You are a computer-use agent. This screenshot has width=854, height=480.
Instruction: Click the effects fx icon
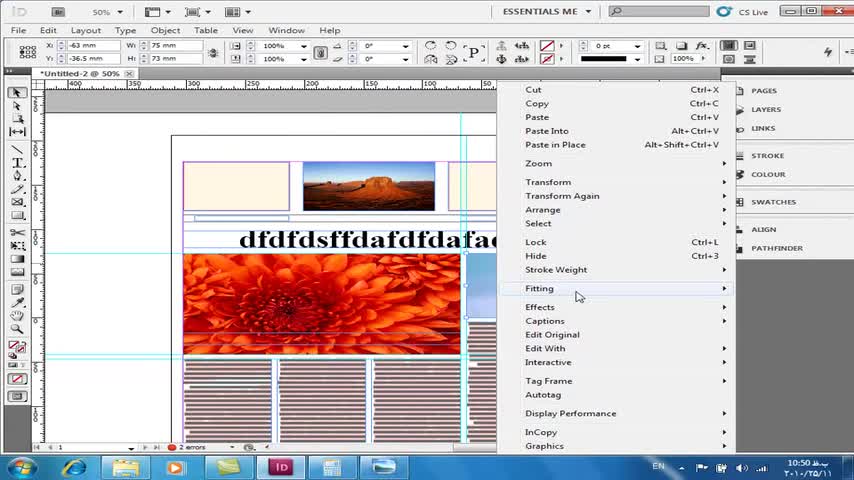point(702,45)
